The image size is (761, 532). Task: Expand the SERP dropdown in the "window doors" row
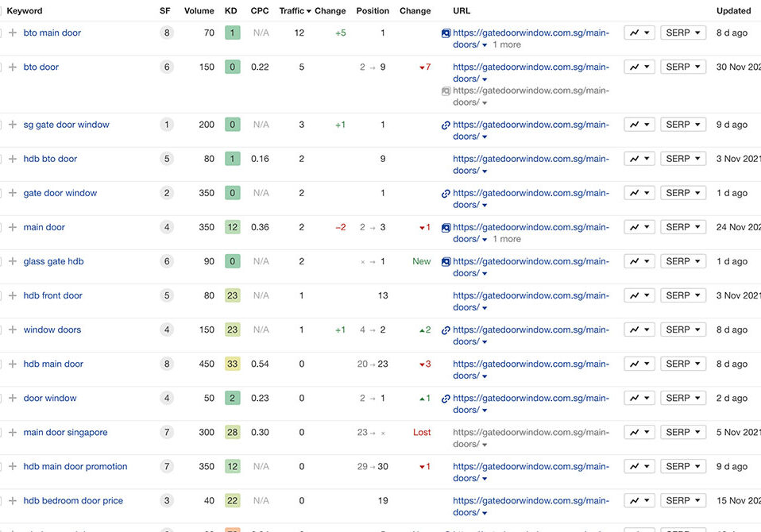tap(683, 330)
